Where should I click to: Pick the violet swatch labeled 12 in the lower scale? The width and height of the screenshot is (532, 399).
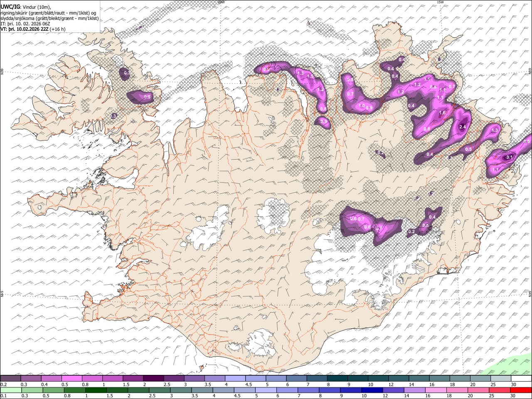point(394,390)
